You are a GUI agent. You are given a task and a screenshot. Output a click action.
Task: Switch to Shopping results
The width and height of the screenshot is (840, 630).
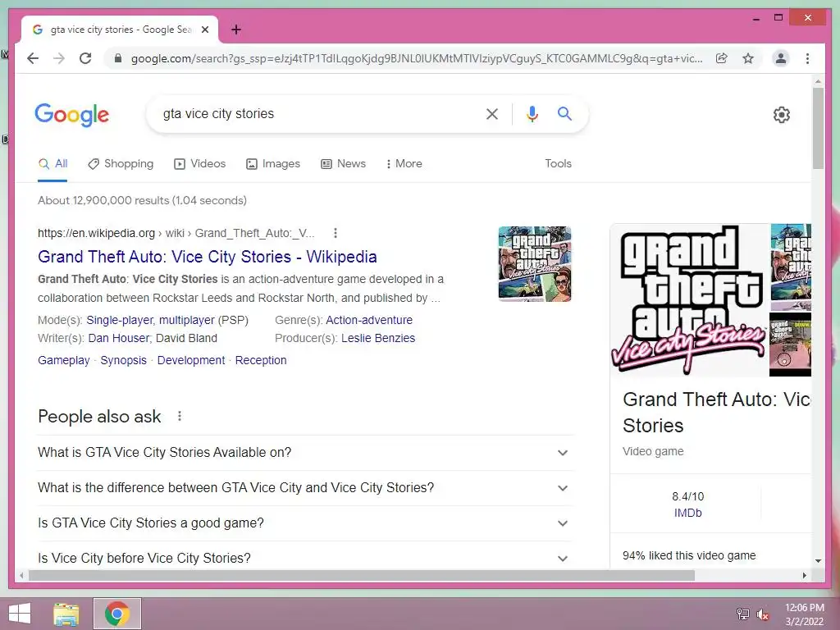(121, 164)
